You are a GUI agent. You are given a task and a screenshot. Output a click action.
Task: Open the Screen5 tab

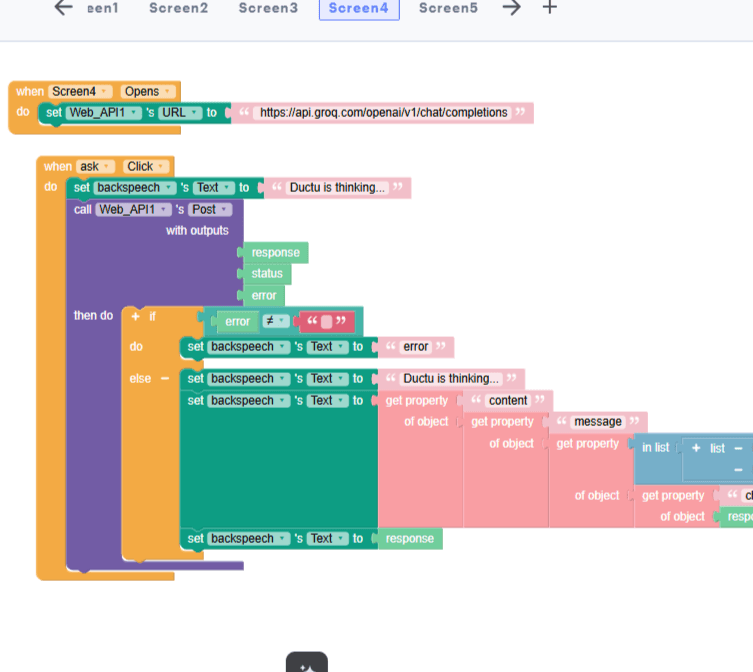click(x=448, y=8)
